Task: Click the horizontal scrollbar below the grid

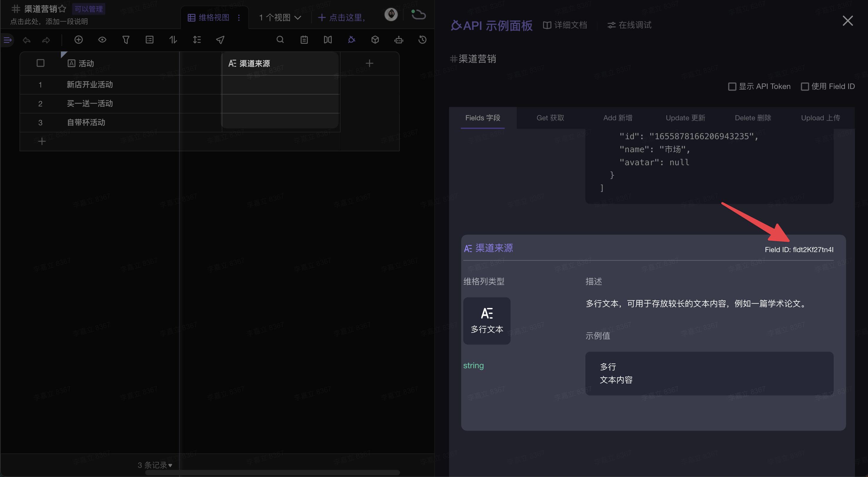Action: [272, 472]
